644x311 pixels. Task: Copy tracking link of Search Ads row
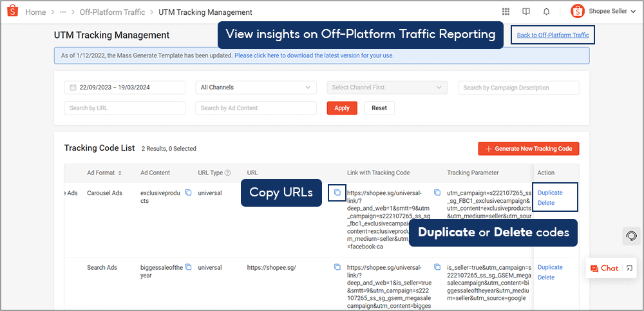point(437,267)
